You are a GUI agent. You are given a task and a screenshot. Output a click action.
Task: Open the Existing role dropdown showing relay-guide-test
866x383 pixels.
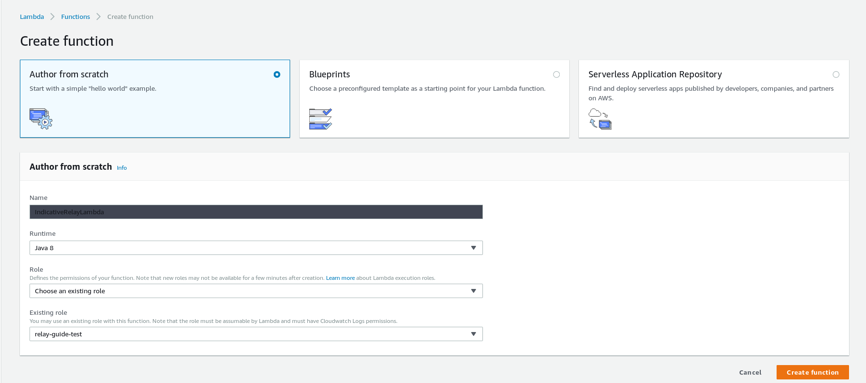tap(256, 334)
